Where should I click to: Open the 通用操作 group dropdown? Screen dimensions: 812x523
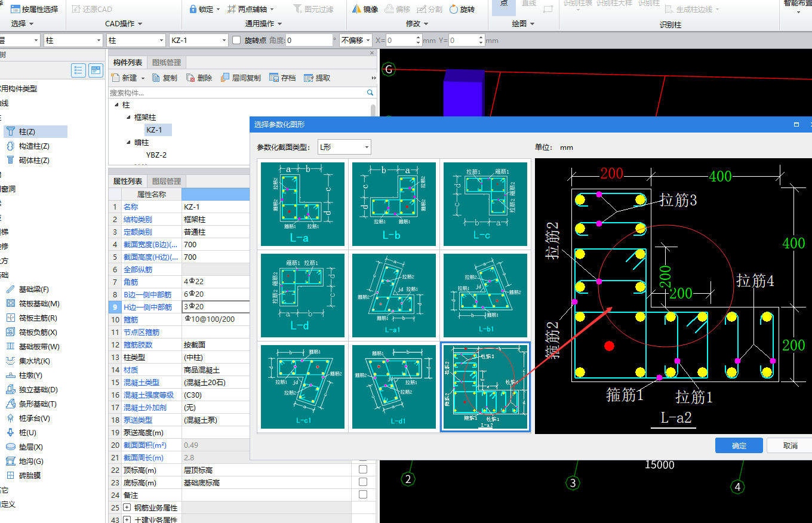click(x=264, y=24)
